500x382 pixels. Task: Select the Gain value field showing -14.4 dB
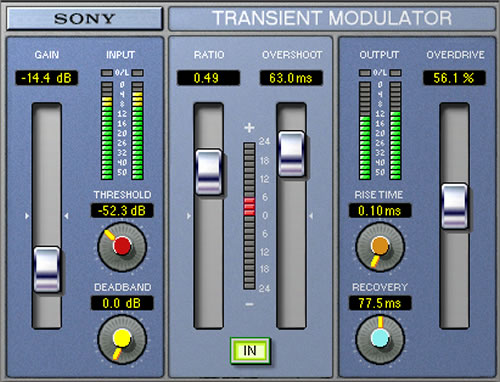tap(47, 78)
